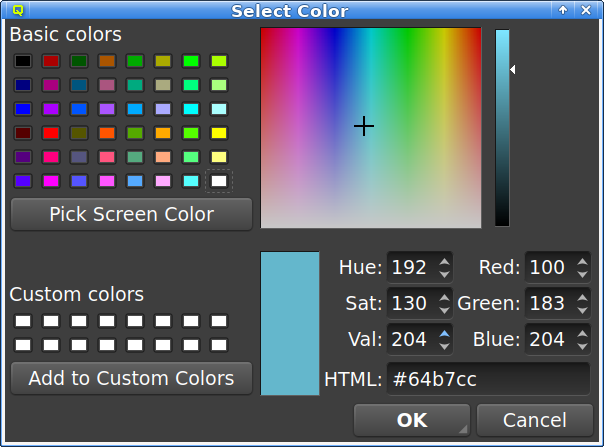Click the Q application icon in title bar

point(18,10)
